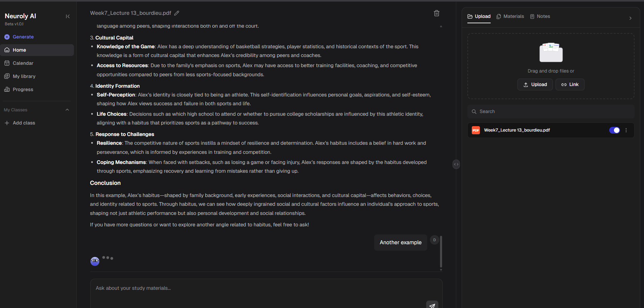This screenshot has height=308, width=644.
Task: Open the Calendar from the sidebar
Action: click(23, 63)
